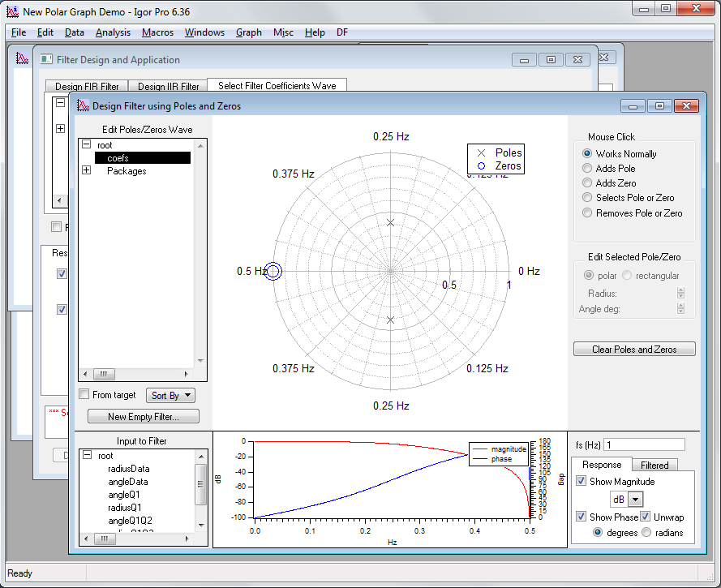The image size is (721, 588).
Task: Open the Macros menu
Action: click(x=157, y=32)
